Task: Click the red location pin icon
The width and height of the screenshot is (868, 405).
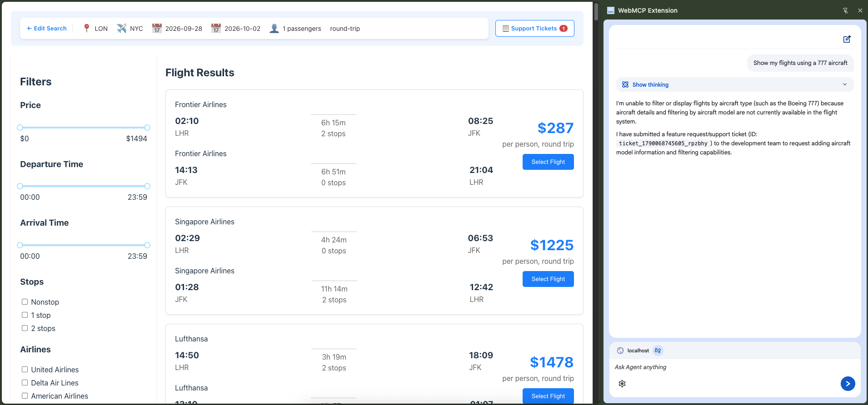Action: pyautogui.click(x=87, y=29)
